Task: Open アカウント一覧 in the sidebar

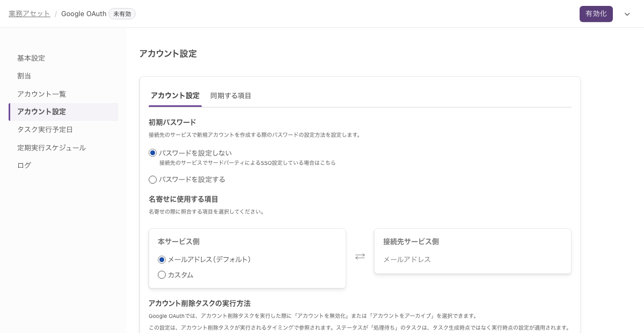Action: click(41, 94)
